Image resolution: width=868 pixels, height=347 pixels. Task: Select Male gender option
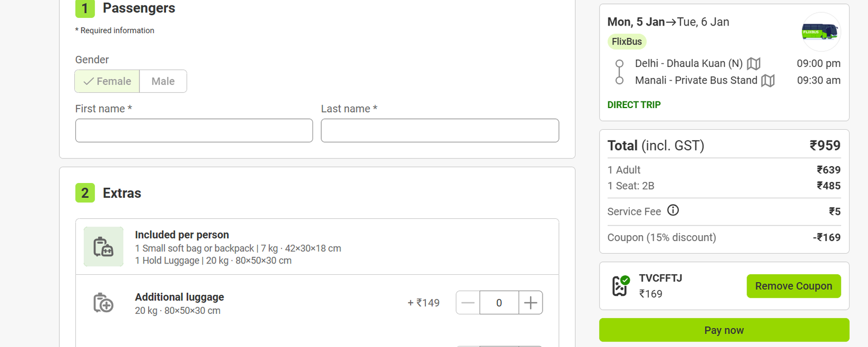tap(163, 81)
